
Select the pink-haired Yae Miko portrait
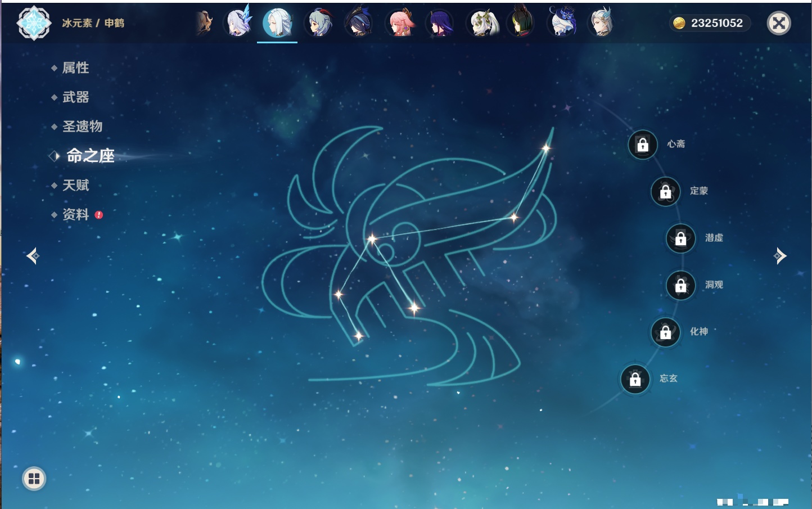pos(400,24)
